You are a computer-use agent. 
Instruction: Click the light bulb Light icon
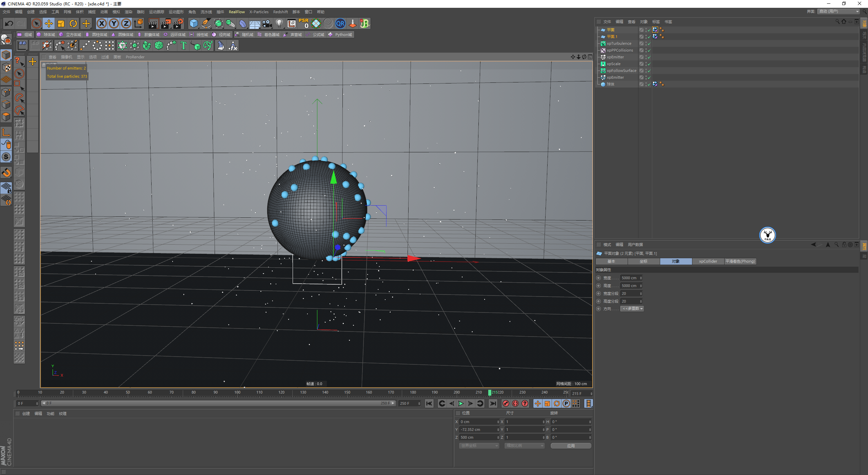point(279,23)
